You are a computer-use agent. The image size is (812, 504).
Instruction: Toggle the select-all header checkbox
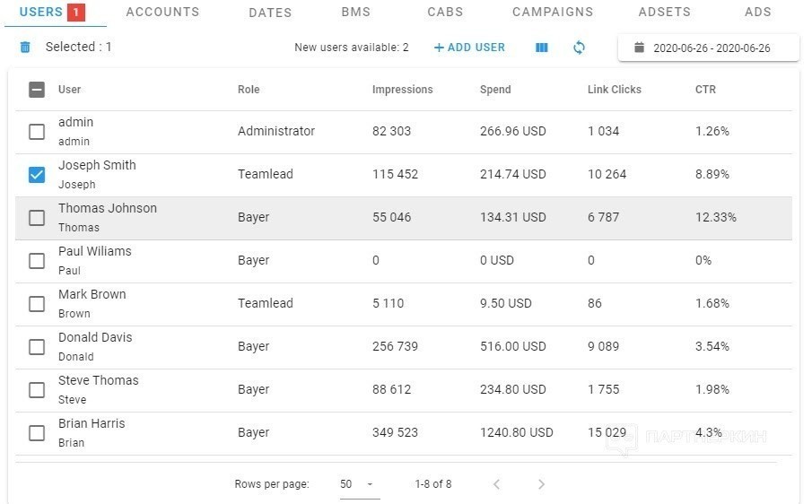[x=37, y=90]
